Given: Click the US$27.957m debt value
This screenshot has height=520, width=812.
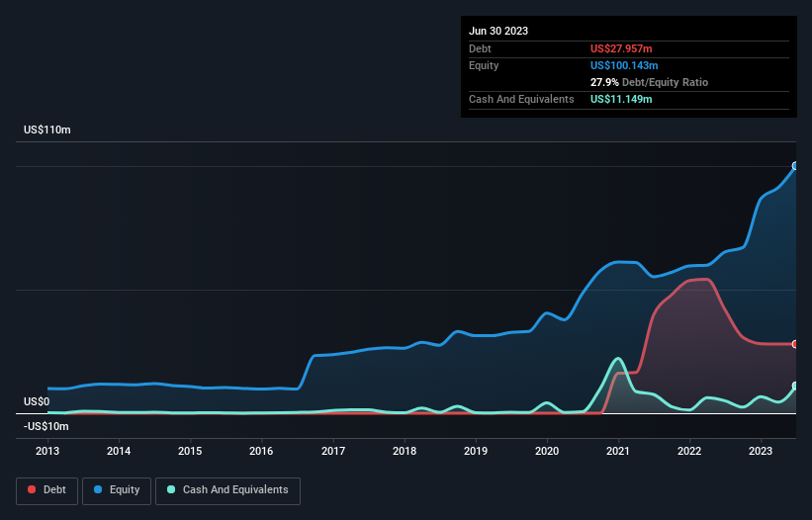Looking at the screenshot, I should coord(621,48).
